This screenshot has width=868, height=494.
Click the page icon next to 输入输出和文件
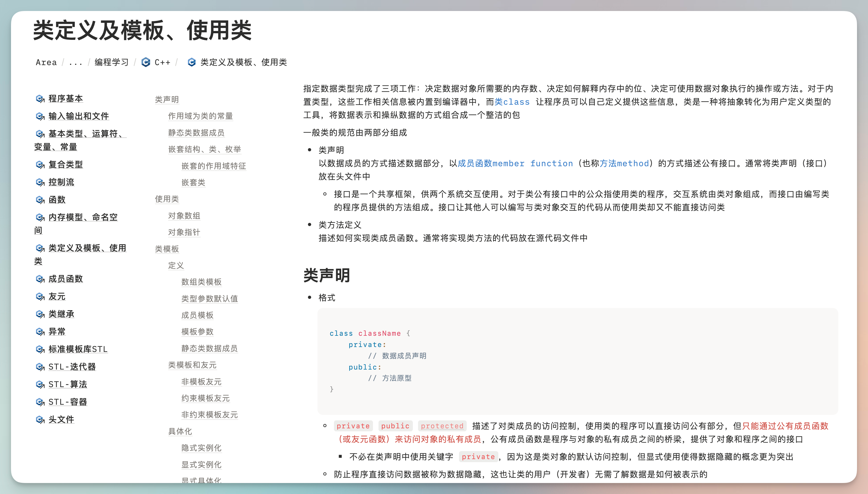40,116
